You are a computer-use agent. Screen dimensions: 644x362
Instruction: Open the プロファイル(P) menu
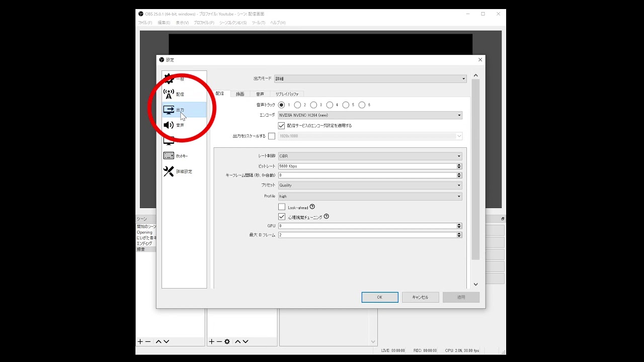click(204, 23)
